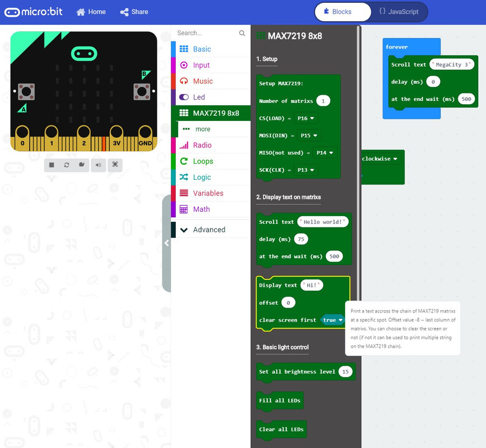The height and width of the screenshot is (448, 486).
Task: Open the Loops blocks category
Action: click(x=211, y=161)
